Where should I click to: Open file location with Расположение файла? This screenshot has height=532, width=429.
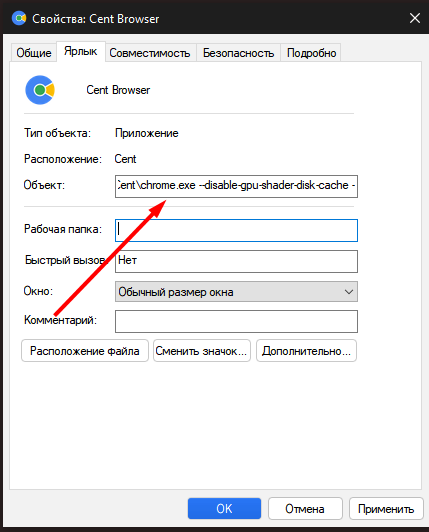pyautogui.click(x=85, y=351)
